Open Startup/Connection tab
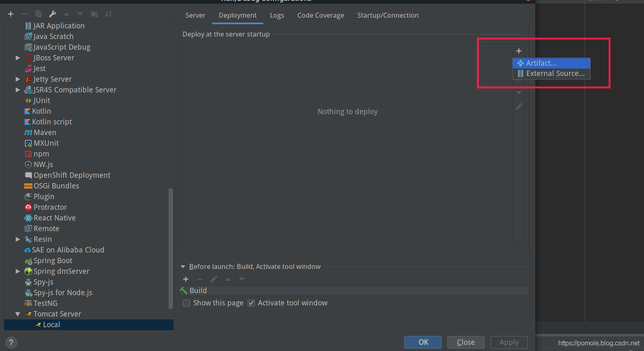 tap(388, 16)
